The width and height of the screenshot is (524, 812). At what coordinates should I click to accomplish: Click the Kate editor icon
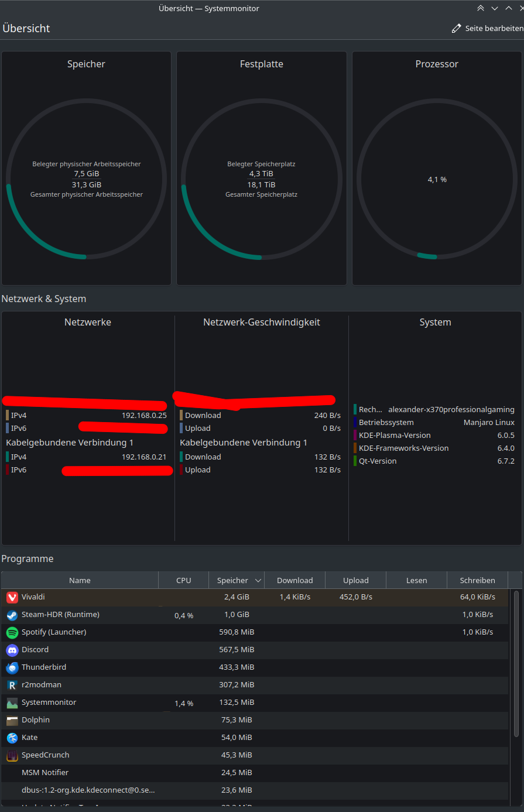click(12, 738)
